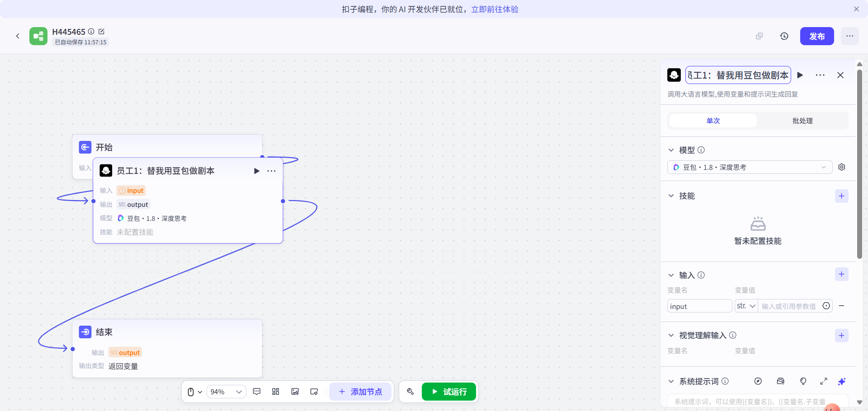Click the green workflow logo icon
The height and width of the screenshot is (411, 868).
coord(38,36)
